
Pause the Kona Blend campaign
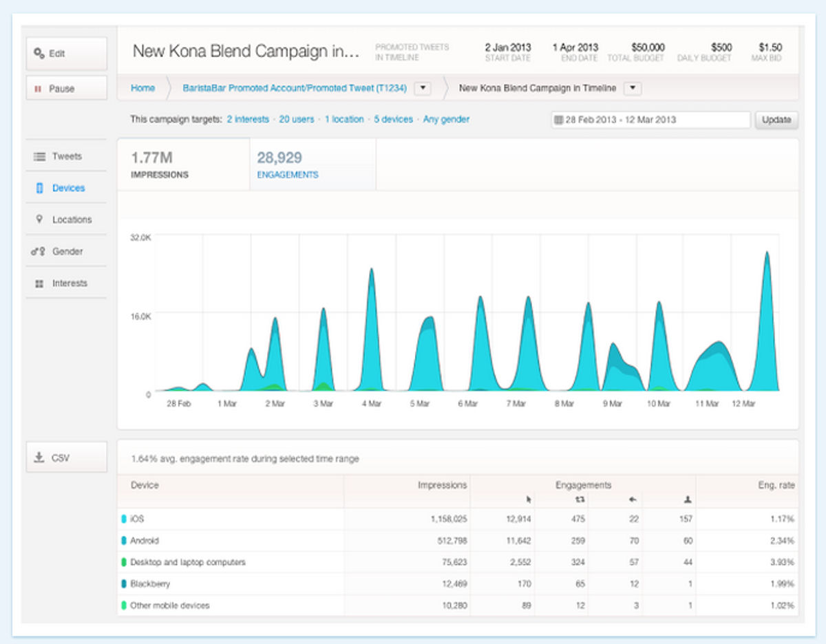(66, 88)
